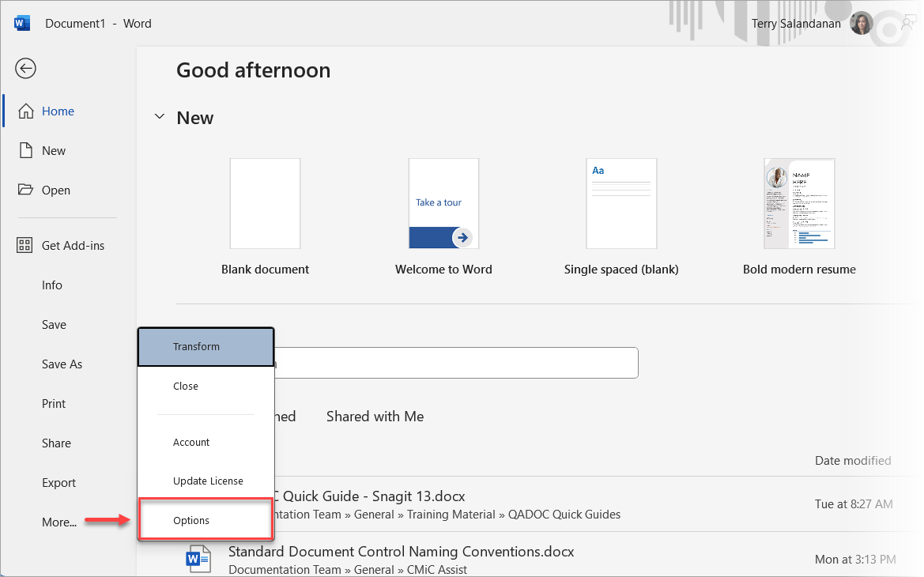
Task: Click the Word file icon beside Standard Document Control
Action: [198, 557]
